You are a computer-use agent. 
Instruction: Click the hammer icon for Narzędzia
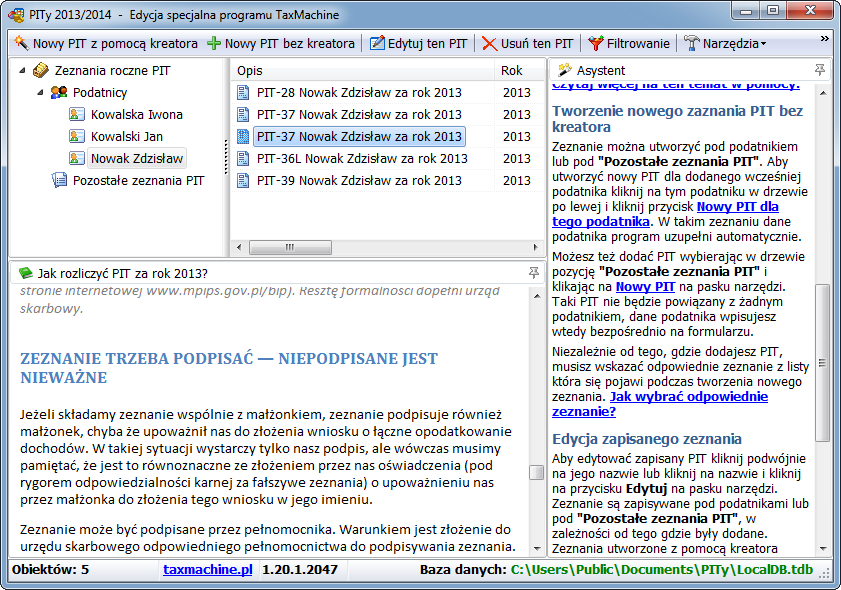tap(692, 43)
